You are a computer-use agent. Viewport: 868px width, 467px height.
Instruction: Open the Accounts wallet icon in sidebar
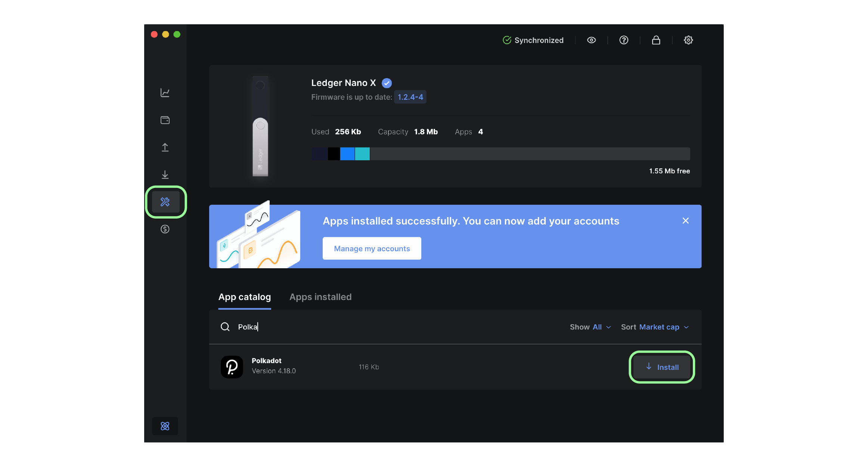click(165, 120)
